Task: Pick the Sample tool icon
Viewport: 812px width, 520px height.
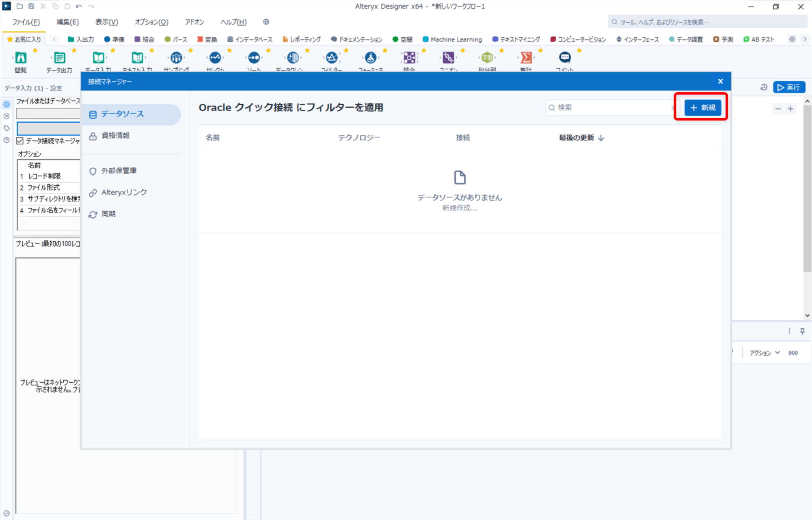Action: click(x=176, y=58)
